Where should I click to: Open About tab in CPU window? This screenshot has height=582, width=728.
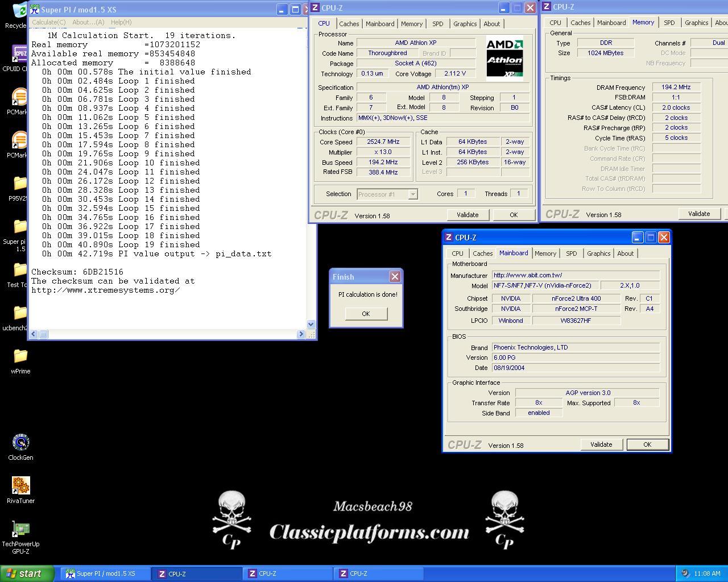[492, 24]
